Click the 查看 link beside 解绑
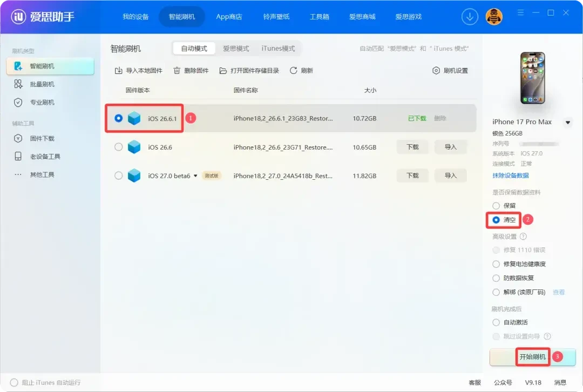The width and height of the screenshot is (583, 392). 559,292
